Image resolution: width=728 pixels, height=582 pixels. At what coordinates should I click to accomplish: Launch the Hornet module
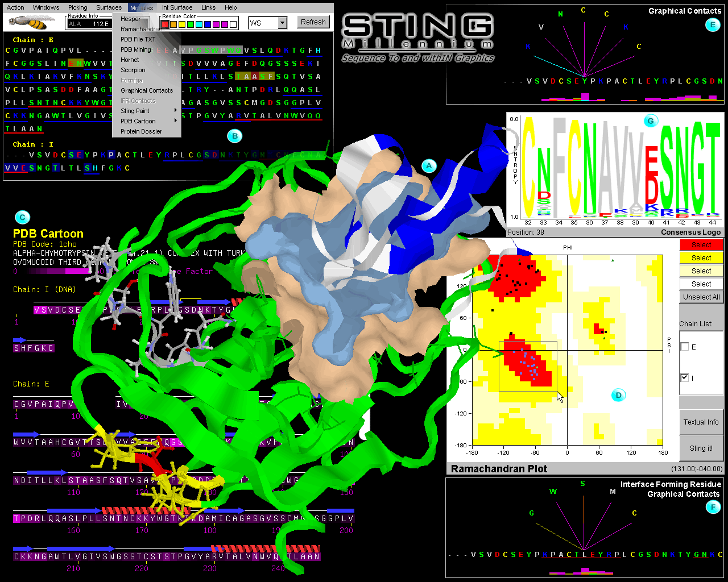[x=147, y=60]
